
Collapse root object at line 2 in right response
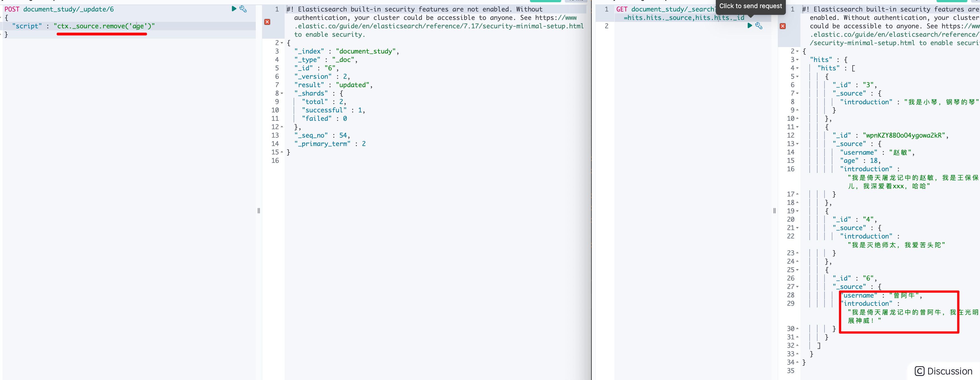(797, 51)
